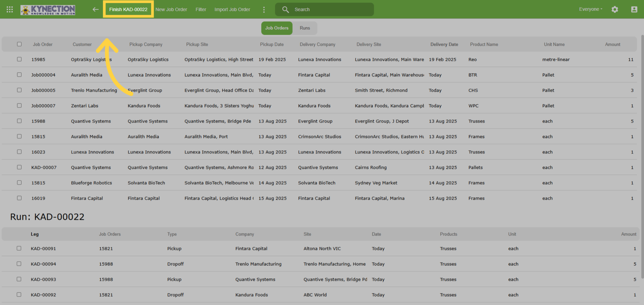644x305 pixels.
Task: Click the Company column header in run table
Action: pos(244,234)
